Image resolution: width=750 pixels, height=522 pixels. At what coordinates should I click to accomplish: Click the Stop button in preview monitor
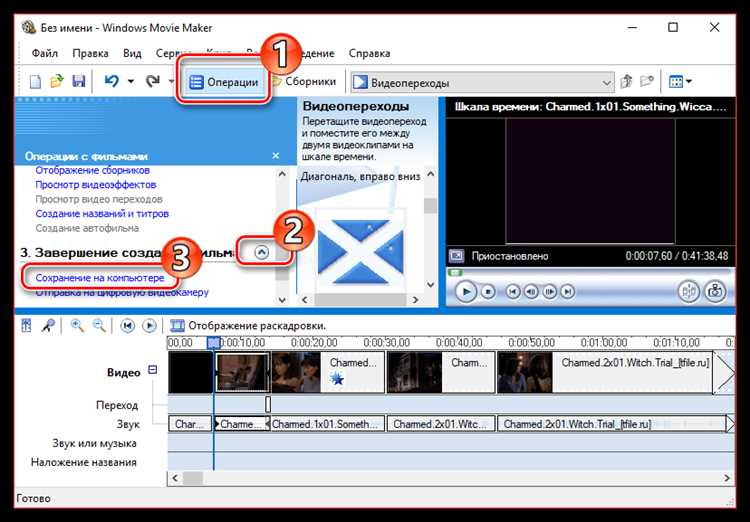tap(488, 291)
